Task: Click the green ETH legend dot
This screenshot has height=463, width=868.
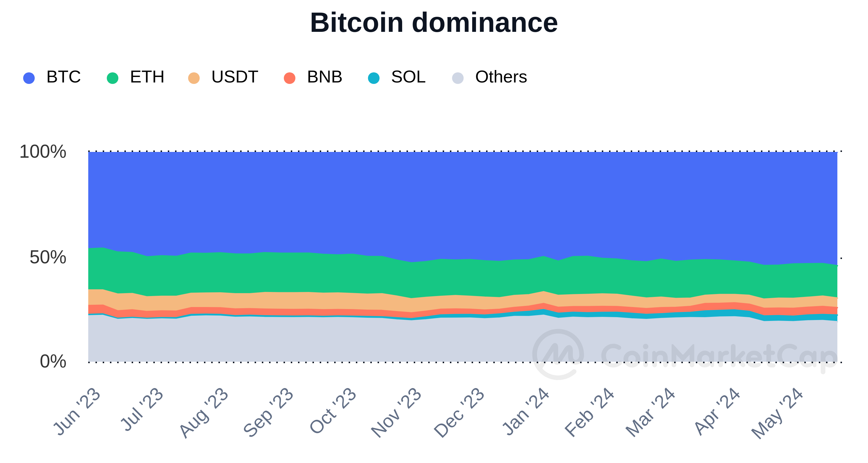Action: click(x=113, y=78)
